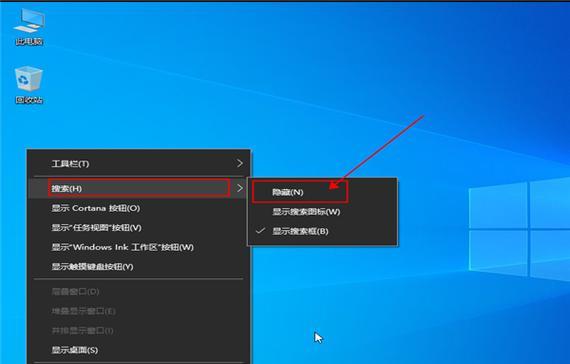Screen dimensions: 570x364
Task: Toggle 显示"任务视图"按钮(V)
Action: [x=139, y=228]
